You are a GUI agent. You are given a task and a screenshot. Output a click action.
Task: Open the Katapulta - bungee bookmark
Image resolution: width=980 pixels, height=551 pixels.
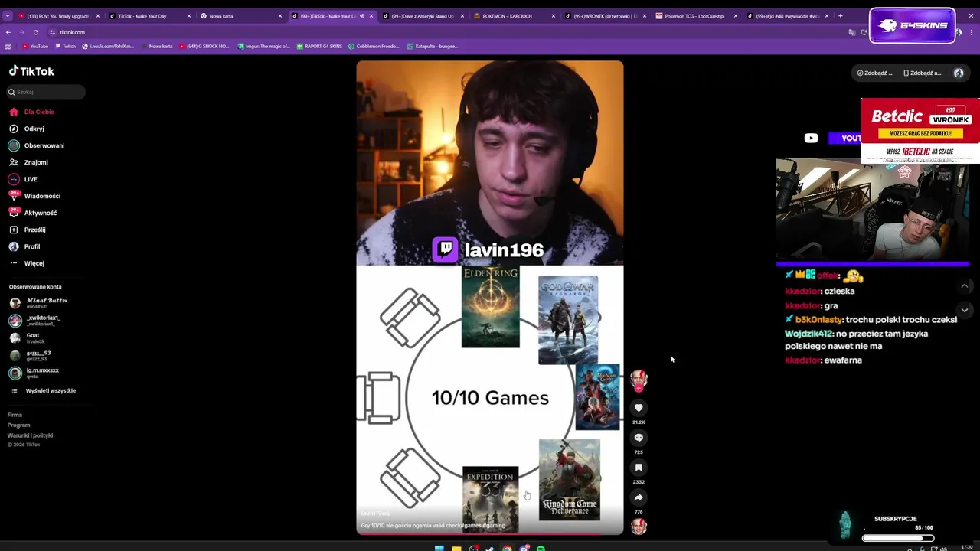[x=431, y=46]
